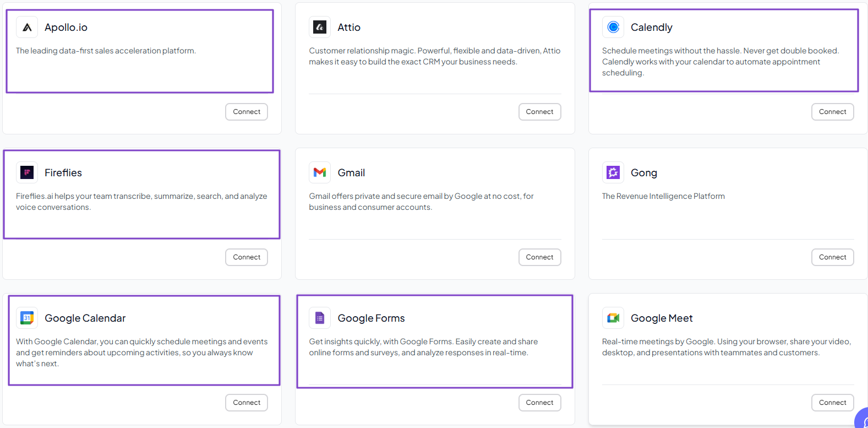Connect the Google Calendar integration
This screenshot has height=428, width=868.
247,403
